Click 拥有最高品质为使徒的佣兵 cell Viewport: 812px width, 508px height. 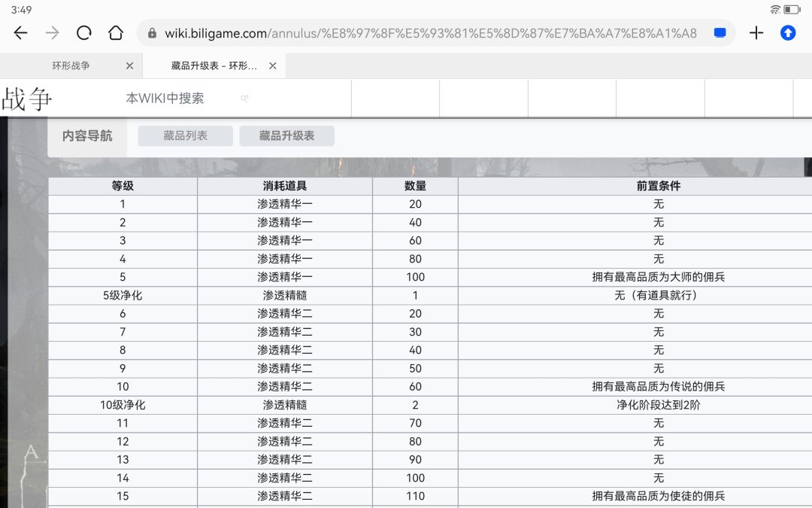tap(658, 496)
